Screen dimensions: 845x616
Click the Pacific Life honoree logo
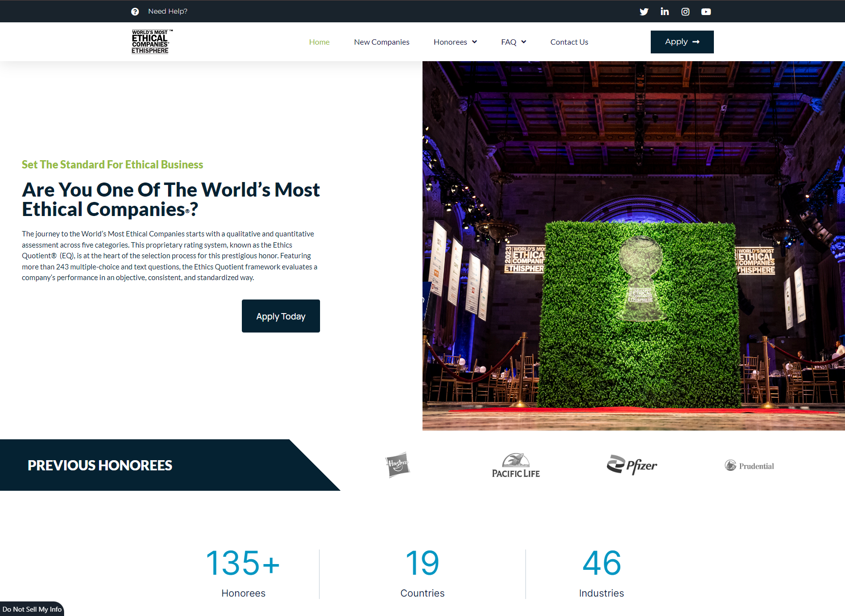[516, 466]
